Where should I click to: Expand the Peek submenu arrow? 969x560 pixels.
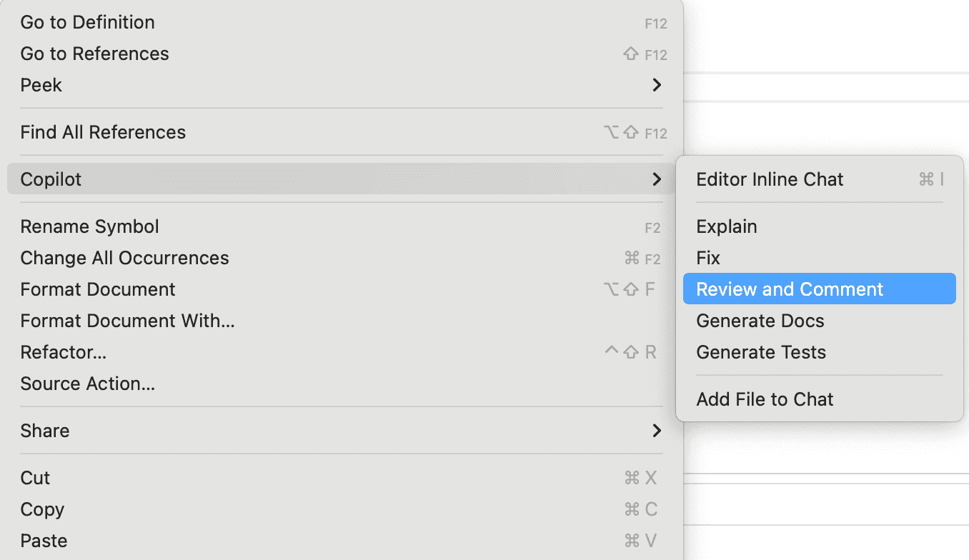pos(657,85)
